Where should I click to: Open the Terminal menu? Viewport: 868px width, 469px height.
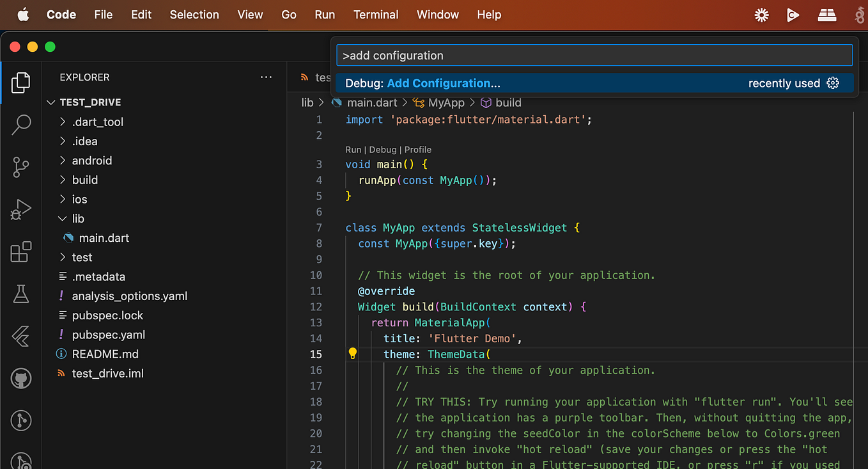coord(376,14)
